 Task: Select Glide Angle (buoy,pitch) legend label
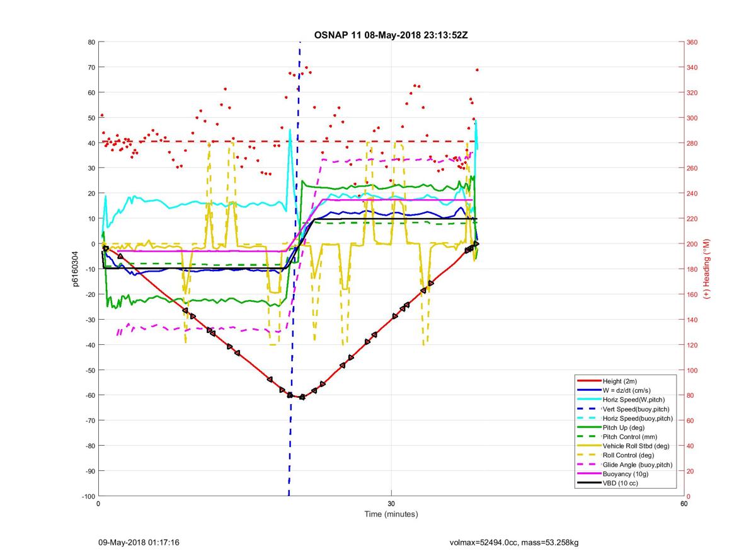point(638,465)
